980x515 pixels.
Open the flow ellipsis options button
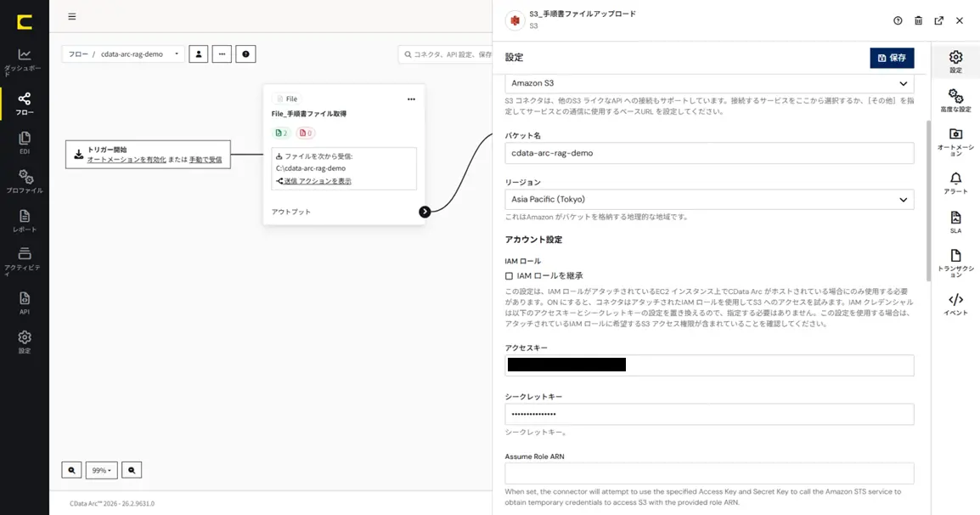pyautogui.click(x=222, y=54)
